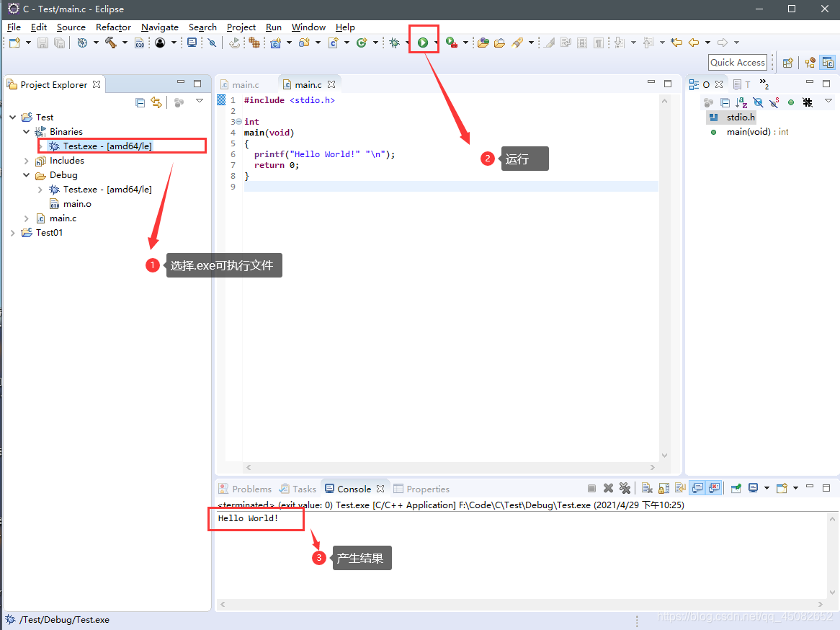Select main.o file in Debug folder
This screenshot has height=630, width=840.
pyautogui.click(x=70, y=204)
